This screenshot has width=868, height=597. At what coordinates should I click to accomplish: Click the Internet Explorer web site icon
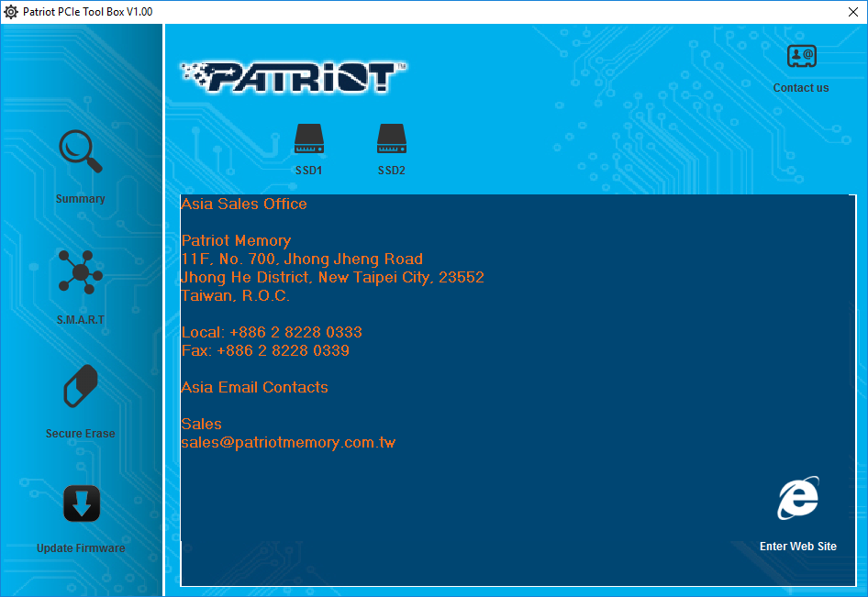click(x=798, y=498)
